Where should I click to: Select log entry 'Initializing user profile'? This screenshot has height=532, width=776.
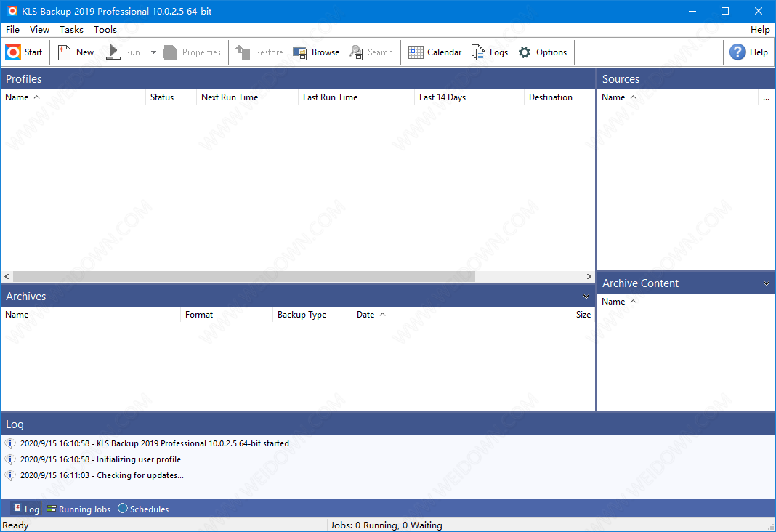[x=100, y=460]
